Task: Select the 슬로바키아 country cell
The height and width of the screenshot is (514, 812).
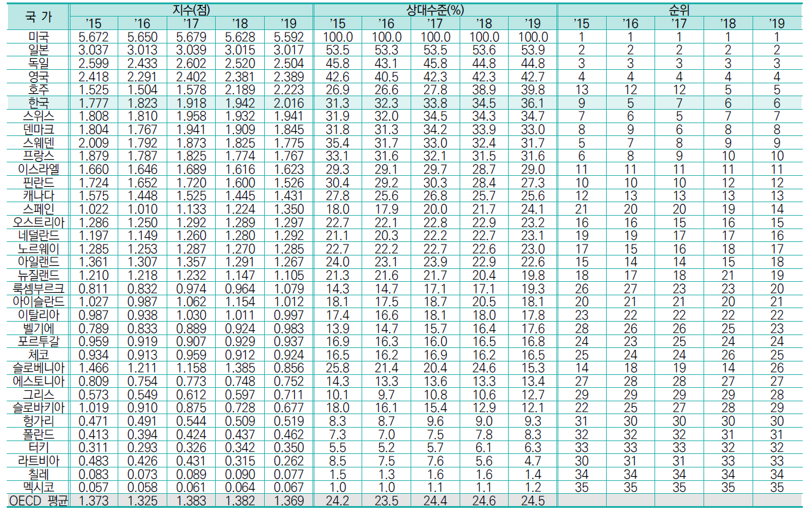Action: [x=38, y=407]
